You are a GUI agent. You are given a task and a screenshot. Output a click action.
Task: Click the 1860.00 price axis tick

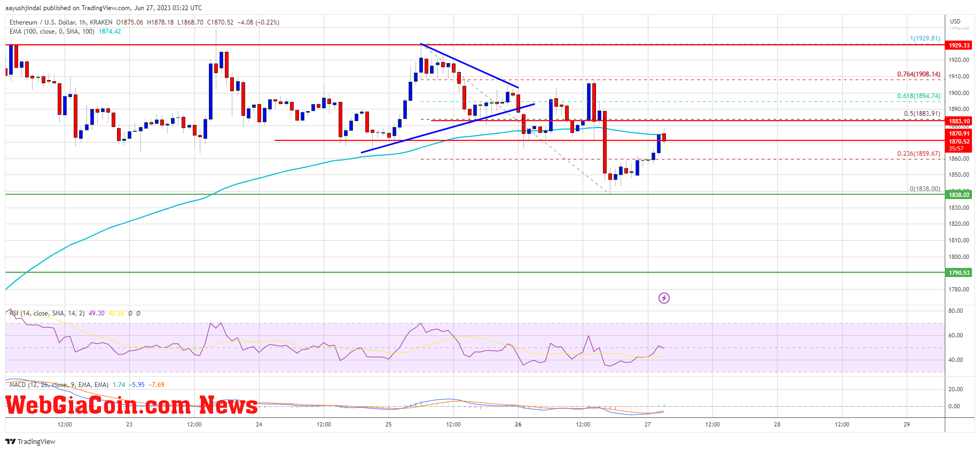pyautogui.click(x=959, y=159)
